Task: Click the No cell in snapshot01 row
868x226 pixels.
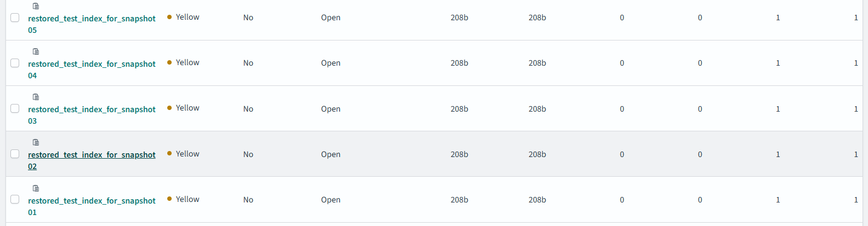Action: coord(248,200)
